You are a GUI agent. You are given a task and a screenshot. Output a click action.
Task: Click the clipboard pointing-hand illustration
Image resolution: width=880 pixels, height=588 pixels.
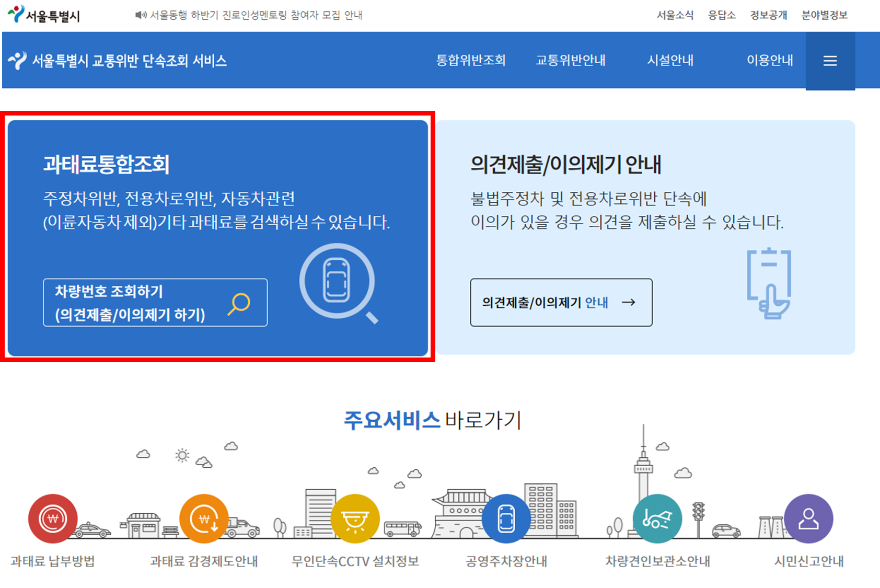pyautogui.click(x=769, y=283)
